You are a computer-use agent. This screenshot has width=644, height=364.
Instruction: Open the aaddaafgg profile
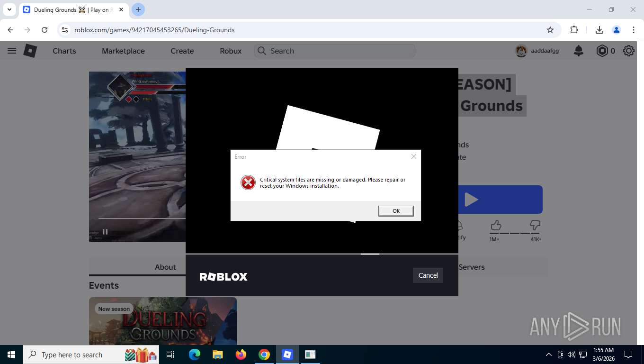[x=537, y=51]
